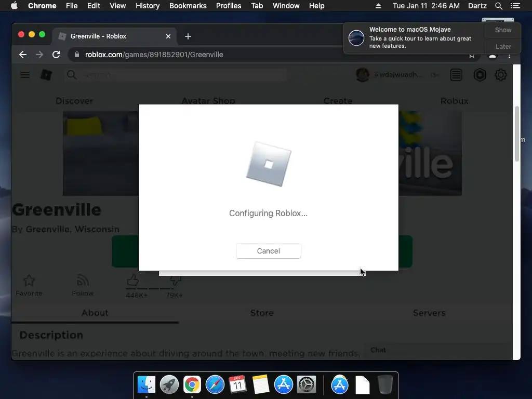This screenshot has height=399, width=532.
Task: Open the Apple menu
Action: click(14, 6)
